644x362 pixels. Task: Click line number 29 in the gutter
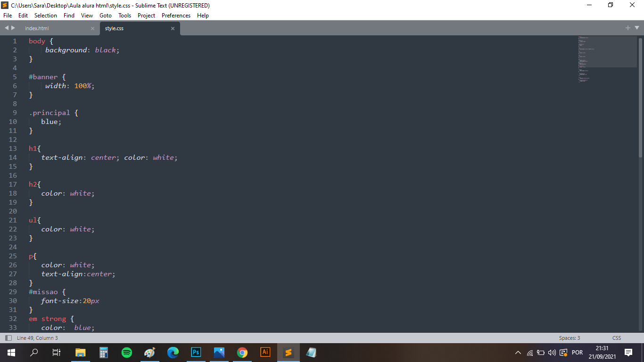click(13, 292)
